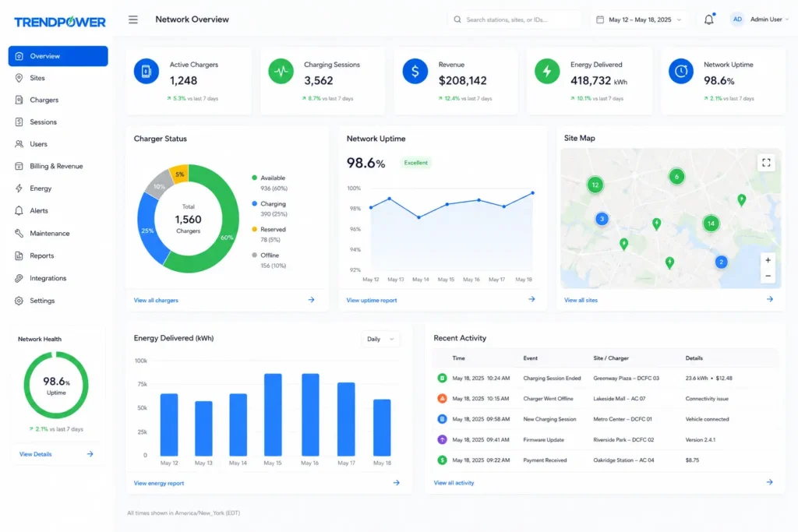Click the Firmware Update event icon
Image resolution: width=798 pixels, height=532 pixels.
point(442,439)
